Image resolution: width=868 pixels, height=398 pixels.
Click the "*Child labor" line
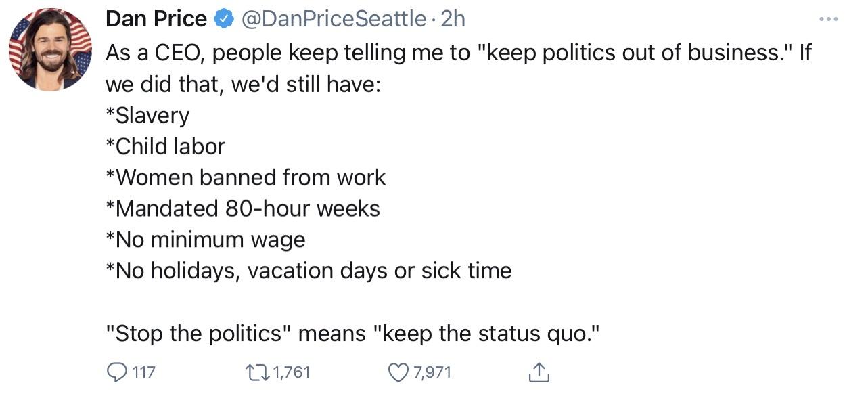tap(165, 146)
